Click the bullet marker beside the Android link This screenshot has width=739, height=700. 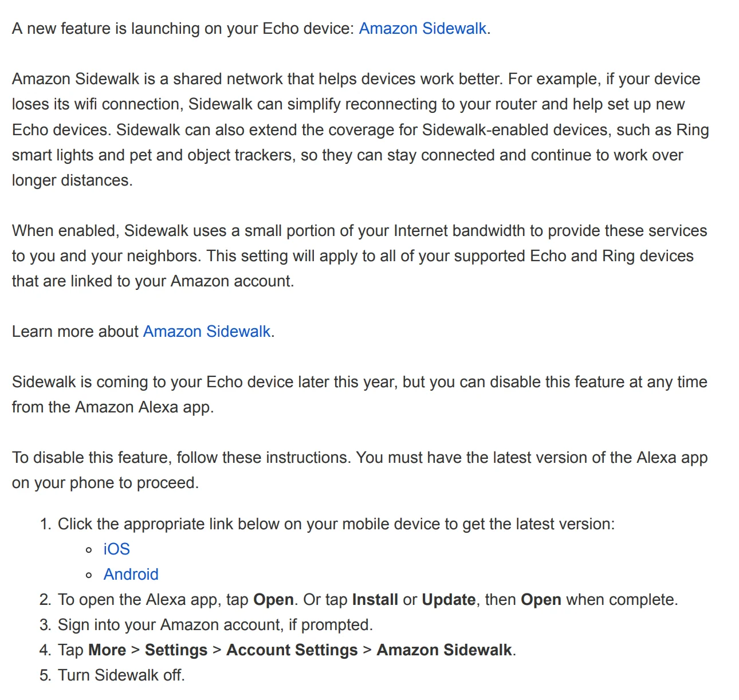pos(89,575)
